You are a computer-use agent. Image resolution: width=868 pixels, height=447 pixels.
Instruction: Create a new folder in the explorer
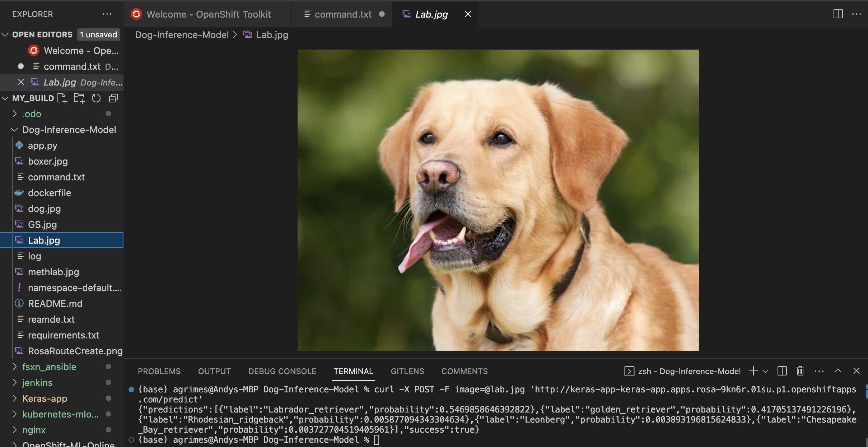[79, 98]
